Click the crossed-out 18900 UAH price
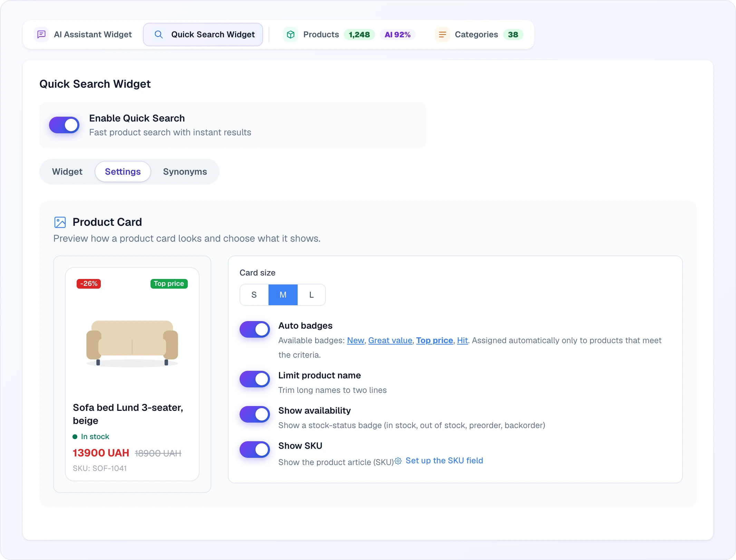This screenshot has height=560, width=736. (158, 453)
